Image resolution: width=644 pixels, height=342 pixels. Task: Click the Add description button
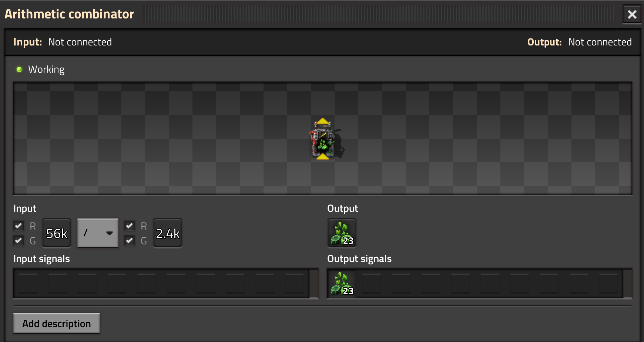(x=57, y=324)
